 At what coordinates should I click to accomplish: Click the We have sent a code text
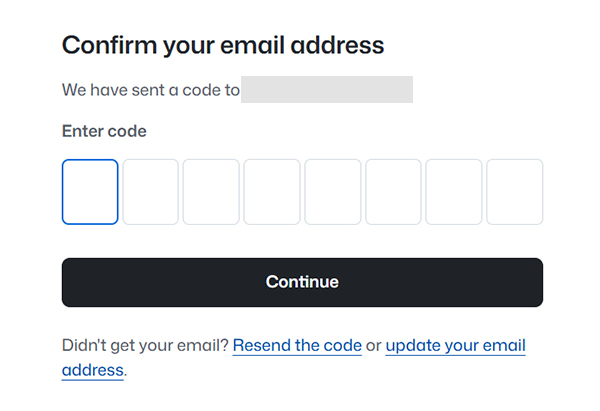click(150, 90)
